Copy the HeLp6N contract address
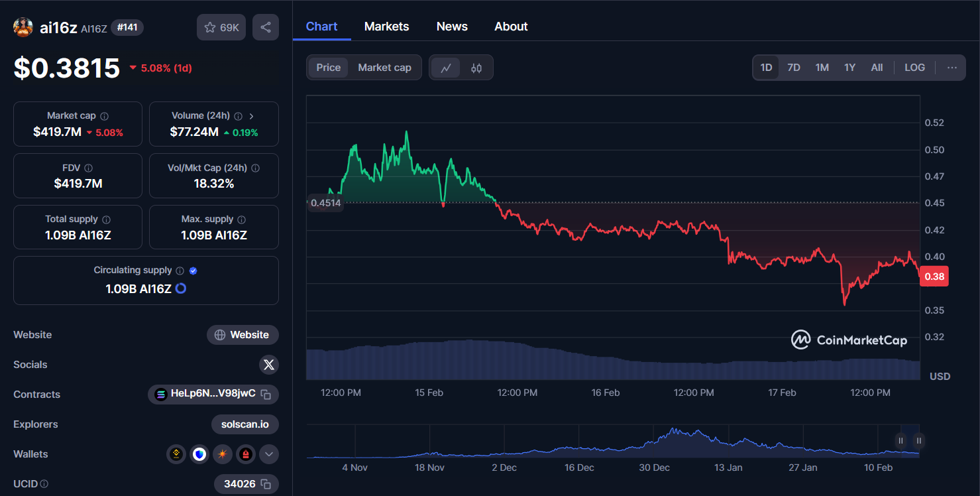The image size is (980, 496). point(268,395)
